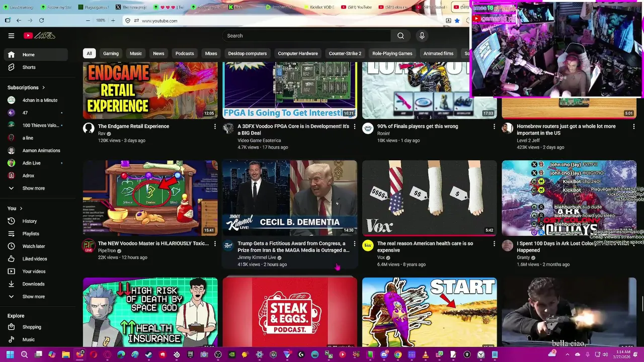Image resolution: width=644 pixels, height=362 pixels.
Task: Open Steak & Eggs Podcast thumbnail
Action: (x=290, y=312)
